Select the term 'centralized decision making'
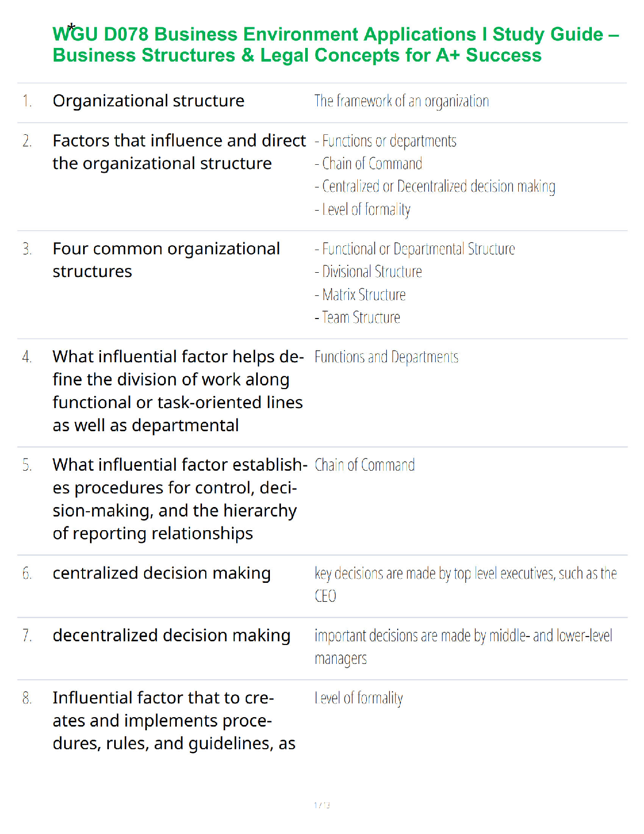644x834 pixels. point(162,573)
